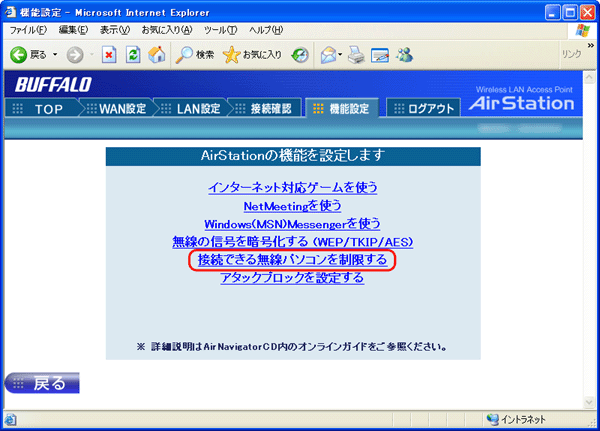Open the ヘルプ(H) menu
This screenshot has width=600, height=431.
266,30
